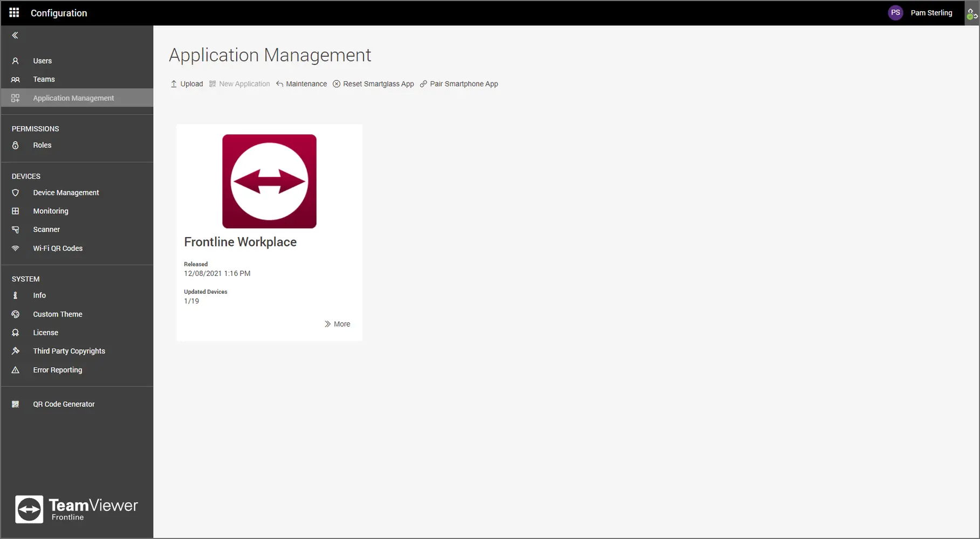This screenshot has height=539, width=980.
Task: Open the Roles page
Action: pos(77,145)
